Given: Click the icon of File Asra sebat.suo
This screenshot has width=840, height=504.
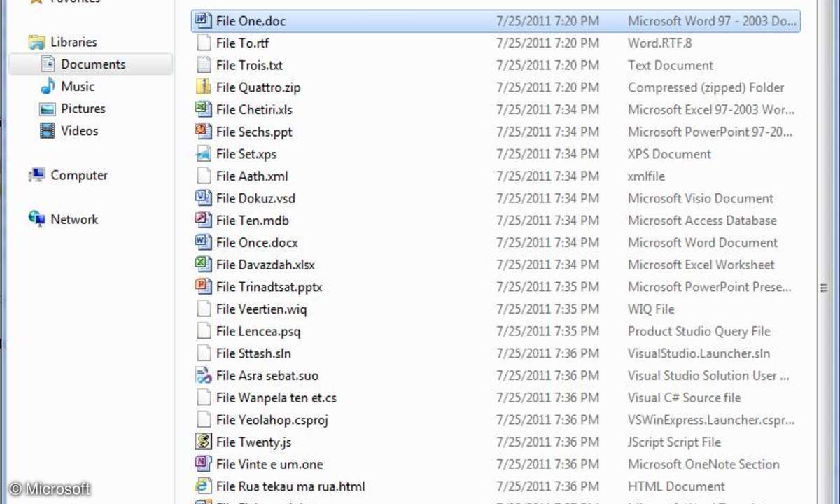Looking at the screenshot, I should pyautogui.click(x=203, y=375).
